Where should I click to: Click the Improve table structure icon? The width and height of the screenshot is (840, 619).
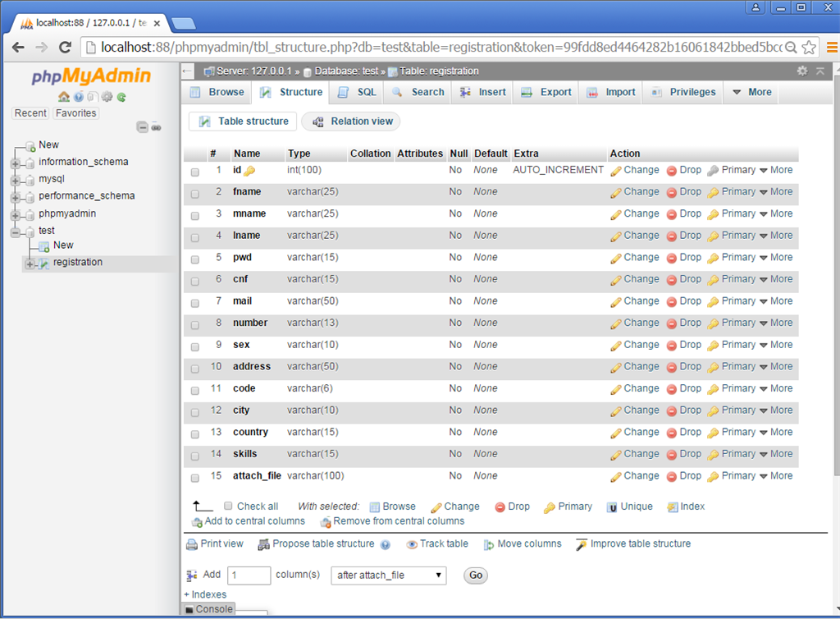click(582, 544)
